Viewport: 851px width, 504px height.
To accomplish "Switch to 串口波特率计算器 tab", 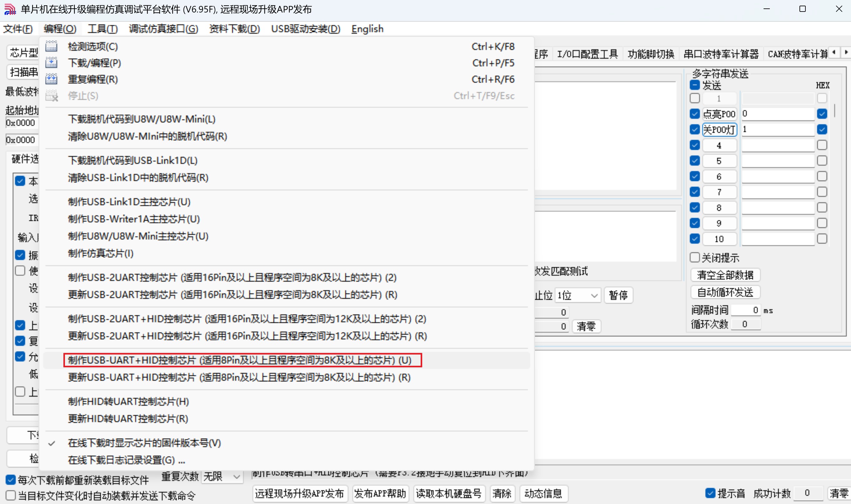I will click(721, 54).
